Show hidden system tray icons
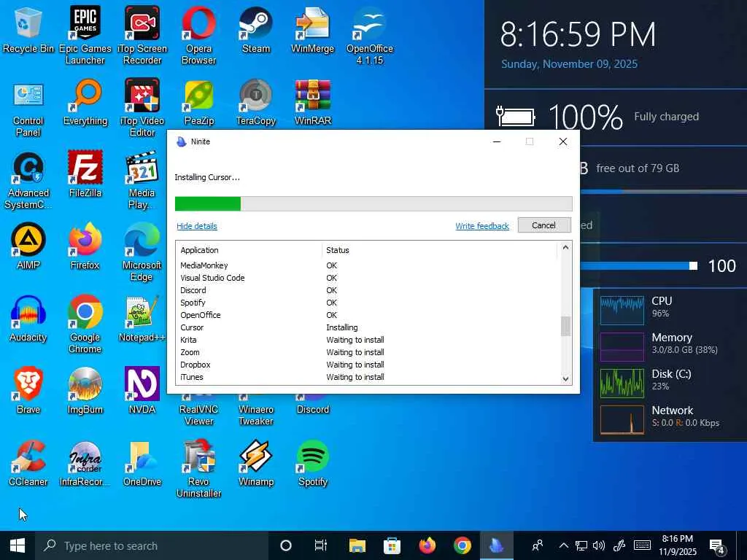The height and width of the screenshot is (560, 747). point(564,545)
